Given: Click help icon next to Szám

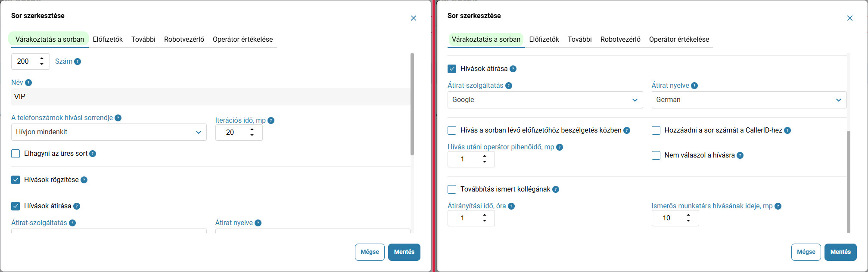Looking at the screenshot, I should [78, 62].
